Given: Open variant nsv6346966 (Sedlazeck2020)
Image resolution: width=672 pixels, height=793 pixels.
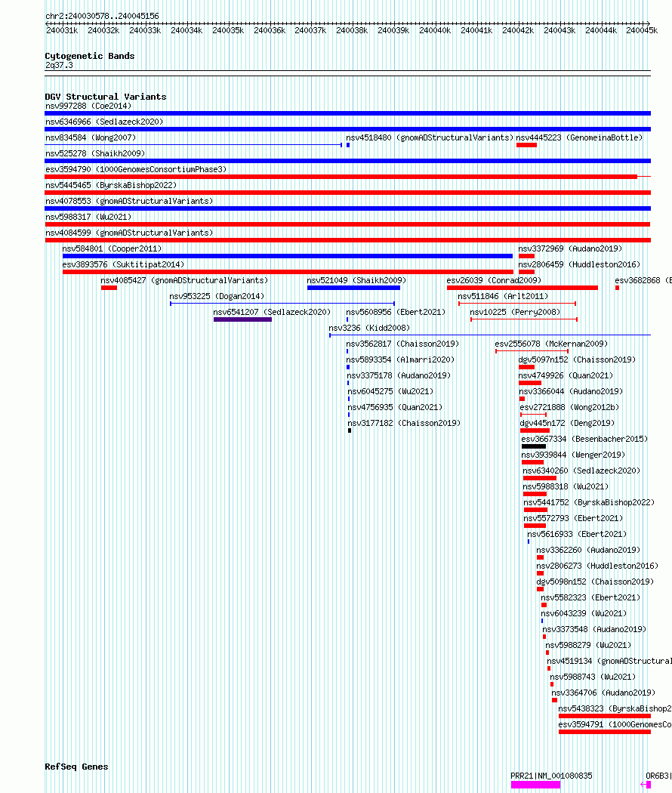Looking at the screenshot, I should tap(104, 122).
